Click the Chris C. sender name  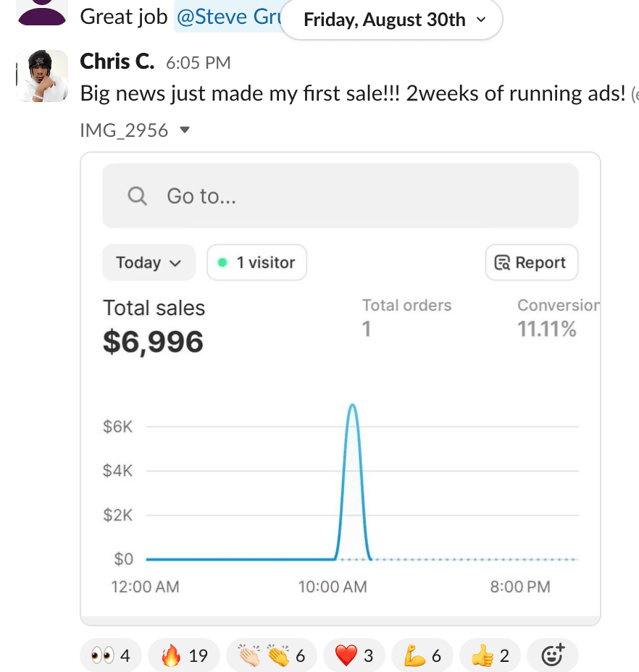pos(117,62)
